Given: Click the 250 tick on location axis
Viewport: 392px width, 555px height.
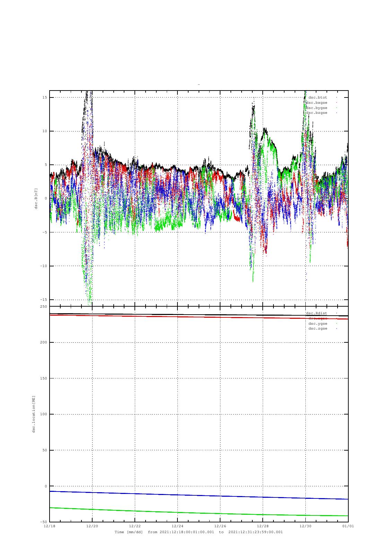Looking at the screenshot, I should tap(44, 307).
